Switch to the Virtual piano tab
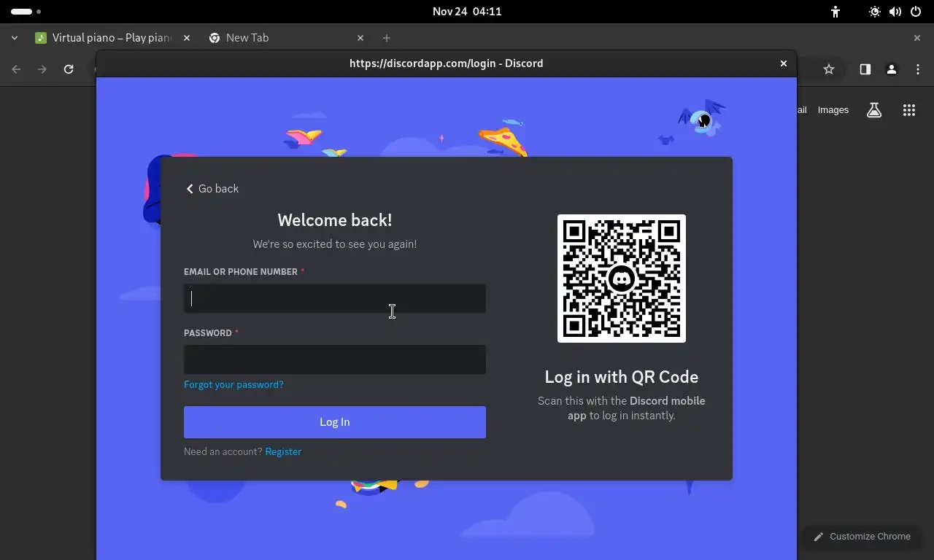Image resolution: width=934 pixels, height=560 pixels. click(x=113, y=38)
